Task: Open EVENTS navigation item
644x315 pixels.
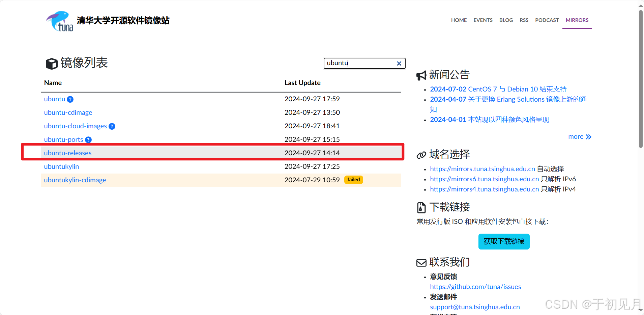Action: 483,20
